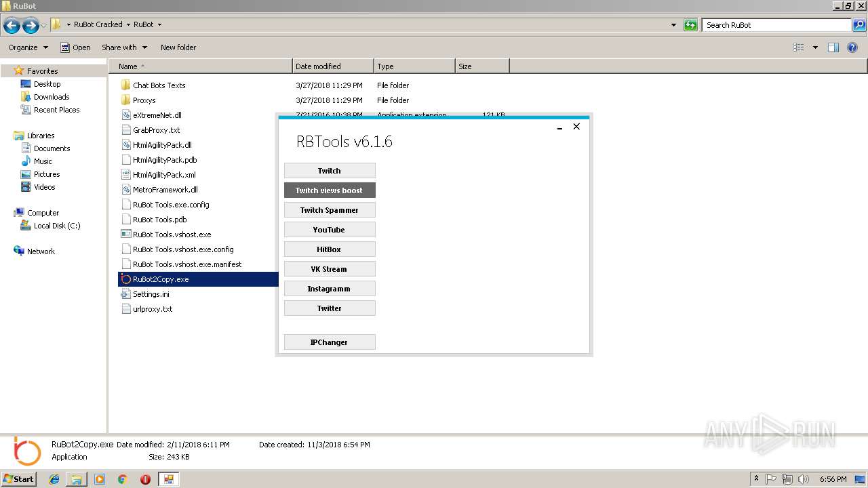Change the view layout icon
The image size is (868, 488).
coord(799,47)
